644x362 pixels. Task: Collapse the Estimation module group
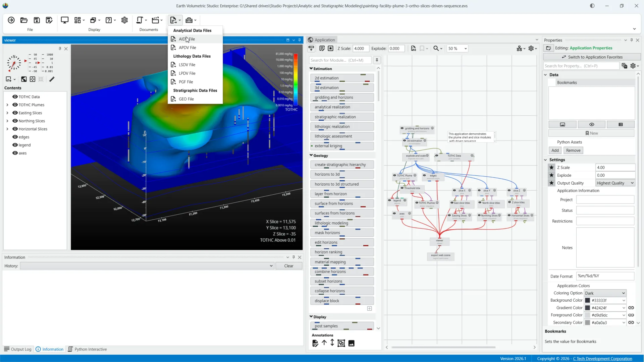pos(311,68)
